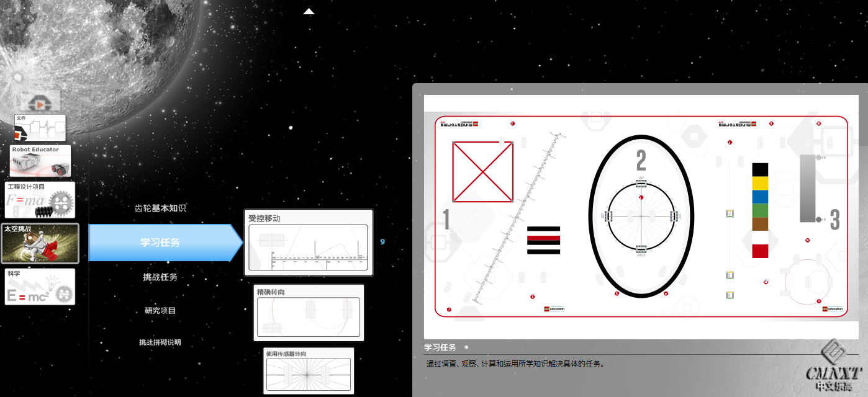868x397 pixels.
Task: Go to the 研究项目 section
Action: [x=160, y=310]
